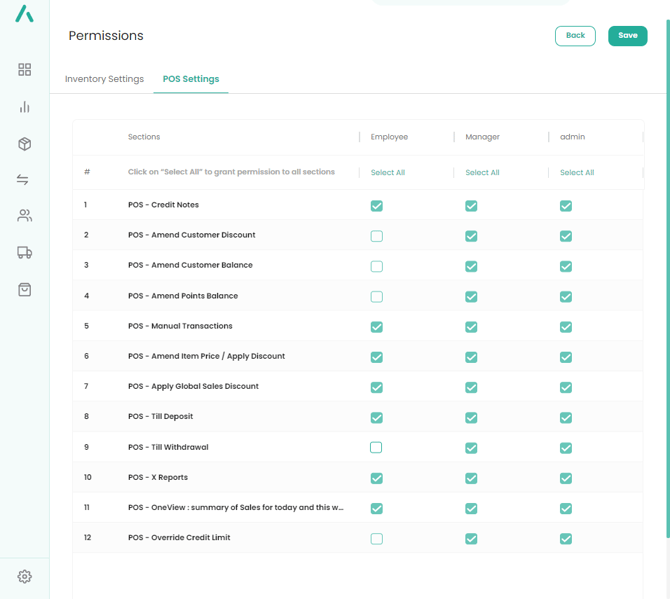Switch to Inventory Settings tab

[104, 79]
